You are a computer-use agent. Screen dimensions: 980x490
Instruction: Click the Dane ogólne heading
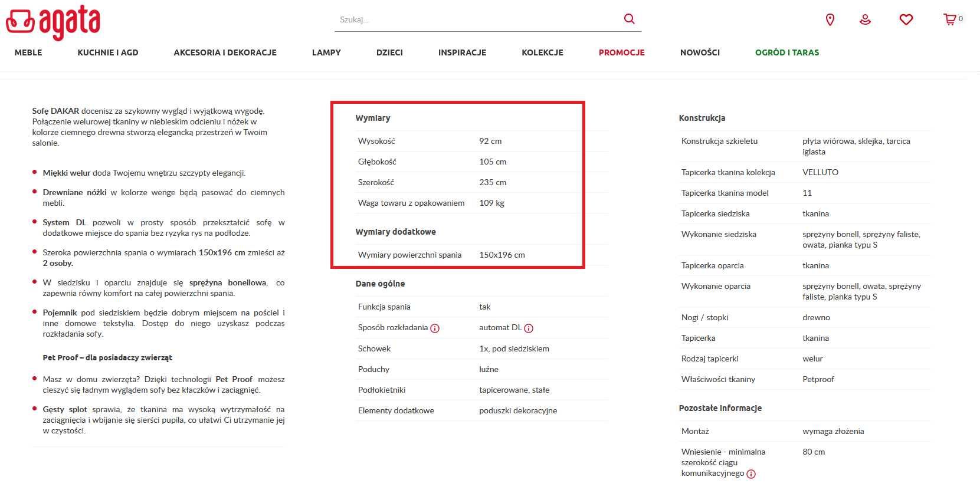[380, 284]
